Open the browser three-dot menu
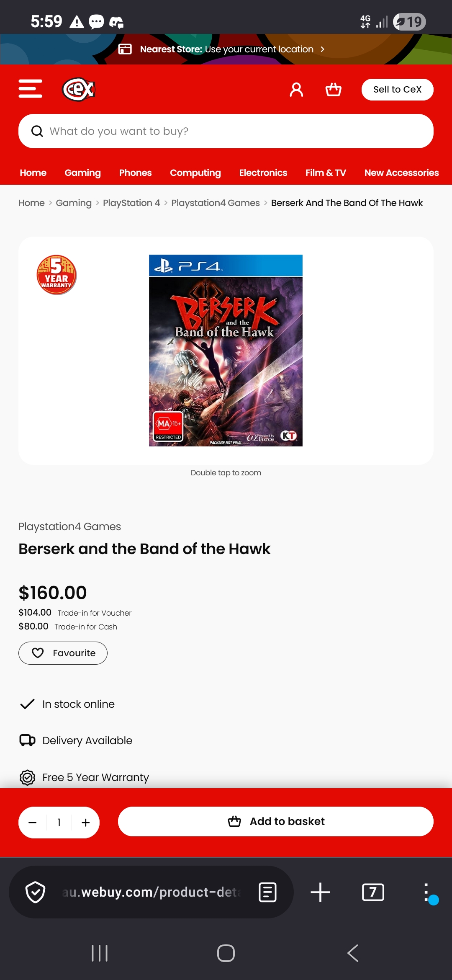 (x=426, y=892)
